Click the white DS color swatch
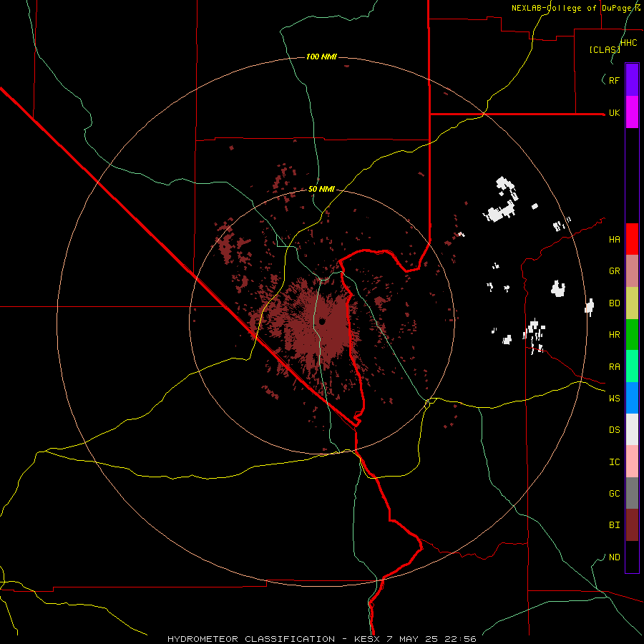Viewport: 644px width, 644px height. point(632,429)
